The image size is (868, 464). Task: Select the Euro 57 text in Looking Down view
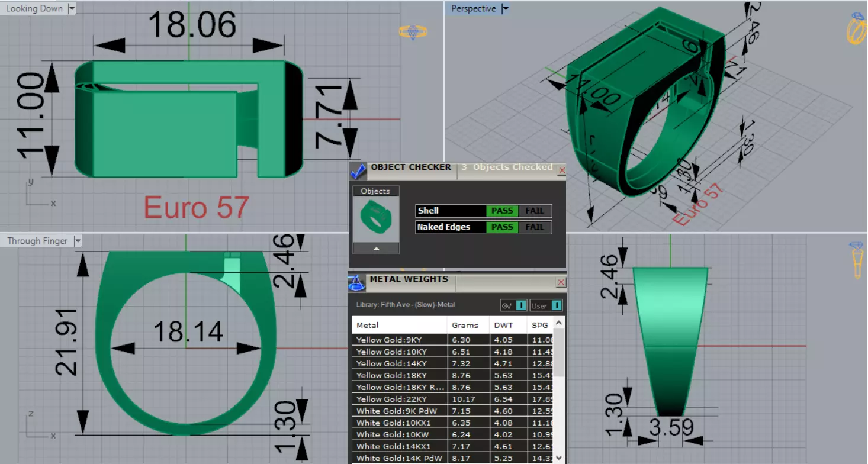[196, 207]
